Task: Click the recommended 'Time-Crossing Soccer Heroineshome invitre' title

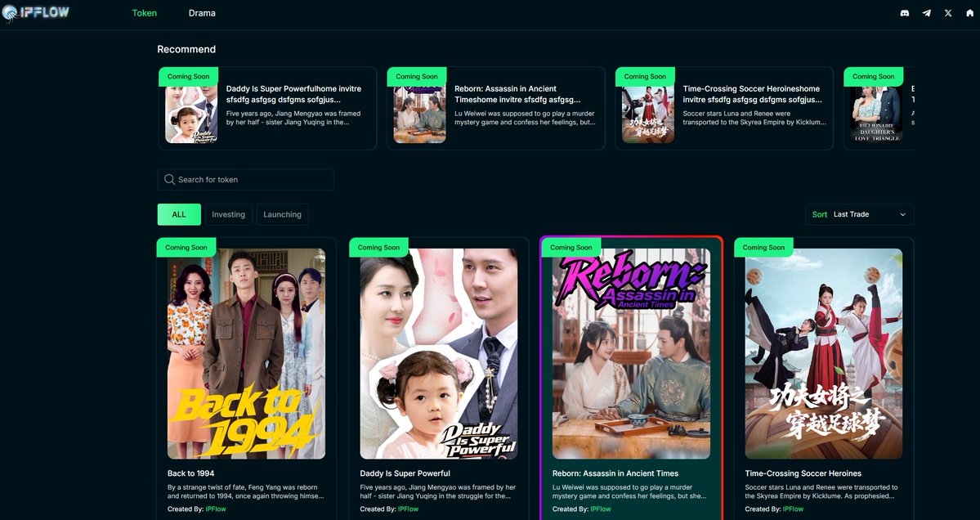Action: tap(753, 94)
